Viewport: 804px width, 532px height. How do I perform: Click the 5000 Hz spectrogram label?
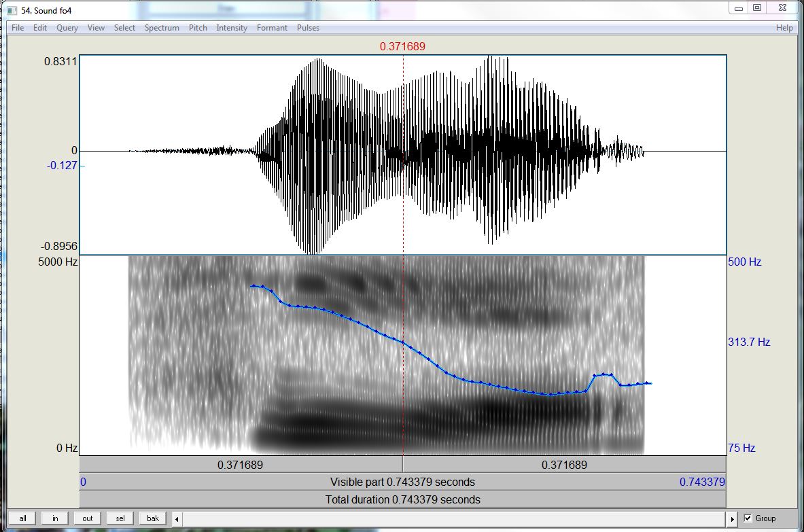click(x=58, y=262)
